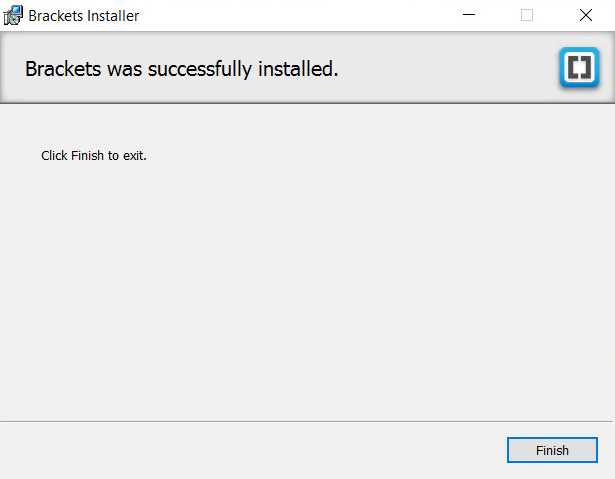Click the grey header banner beside the heading

(x=447, y=69)
